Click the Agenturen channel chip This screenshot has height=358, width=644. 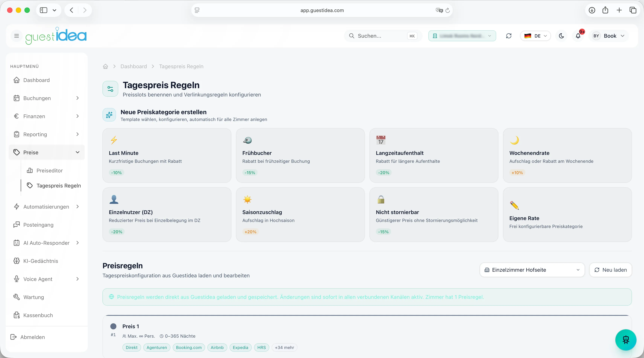156,347
